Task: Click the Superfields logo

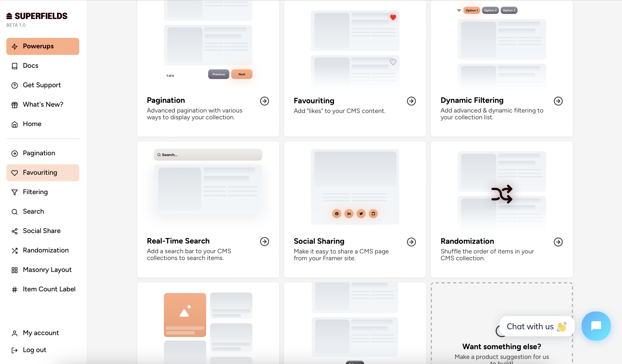Action: [x=37, y=16]
